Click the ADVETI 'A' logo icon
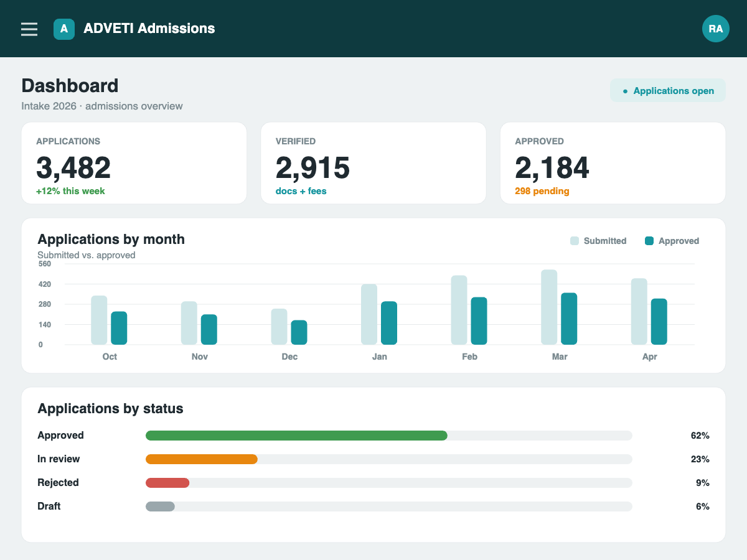The height and width of the screenshot is (560, 747). click(64, 29)
